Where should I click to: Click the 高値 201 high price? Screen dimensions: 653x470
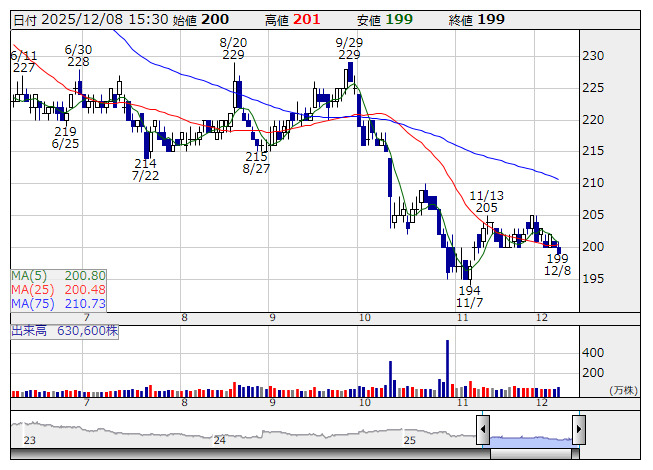[293, 20]
